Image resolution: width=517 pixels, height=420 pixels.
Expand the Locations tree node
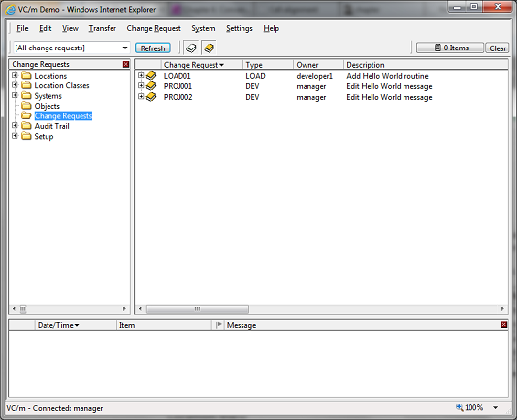coord(15,75)
